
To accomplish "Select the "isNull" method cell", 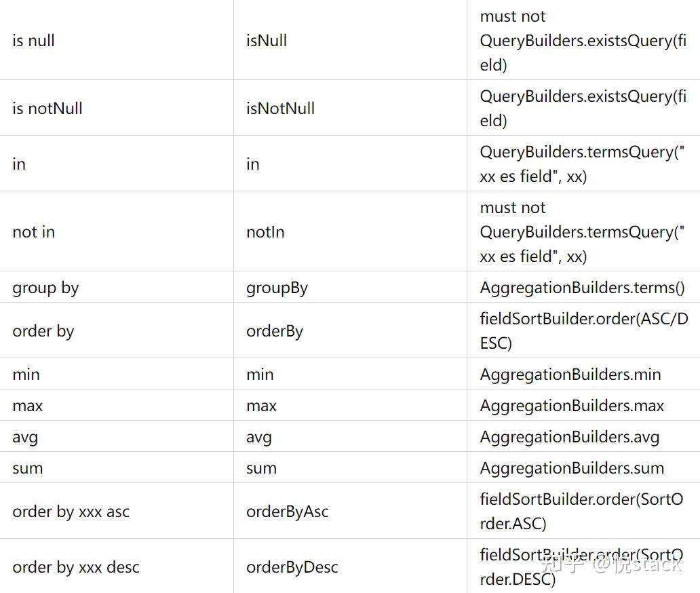I will click(x=267, y=41).
